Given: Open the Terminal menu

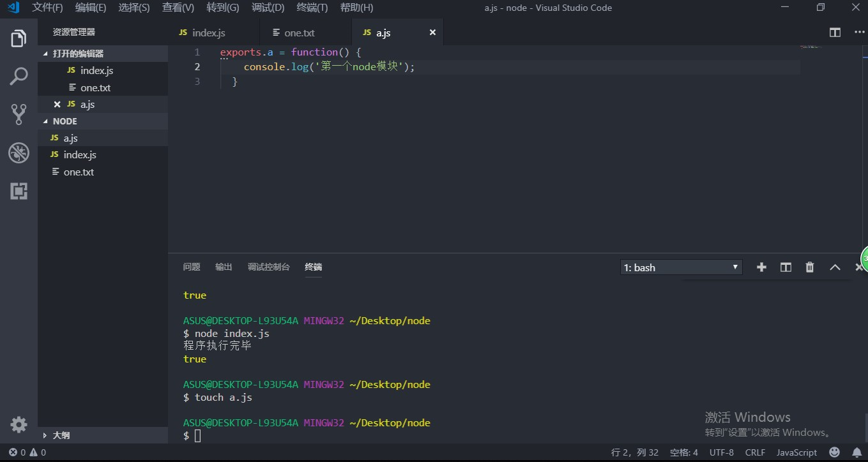Looking at the screenshot, I should tap(312, 8).
